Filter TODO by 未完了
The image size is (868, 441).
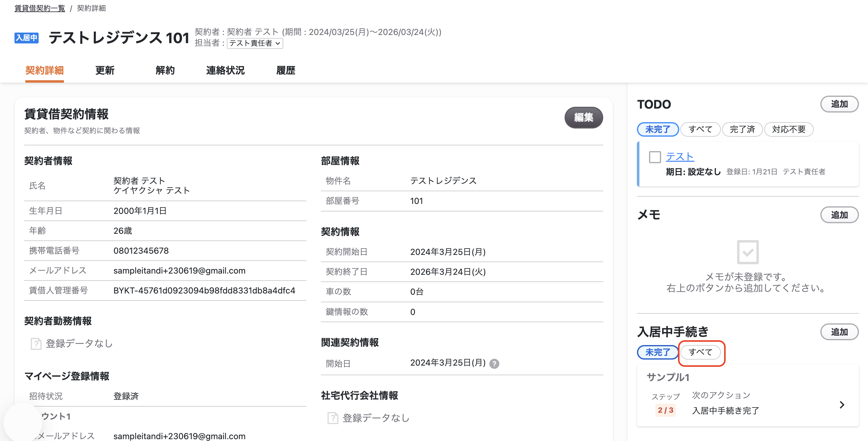(658, 129)
